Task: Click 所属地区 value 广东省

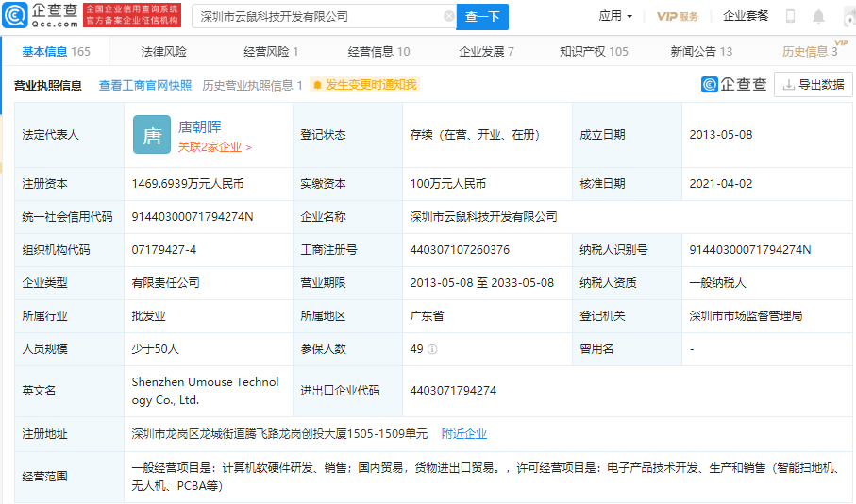Action: click(x=427, y=316)
